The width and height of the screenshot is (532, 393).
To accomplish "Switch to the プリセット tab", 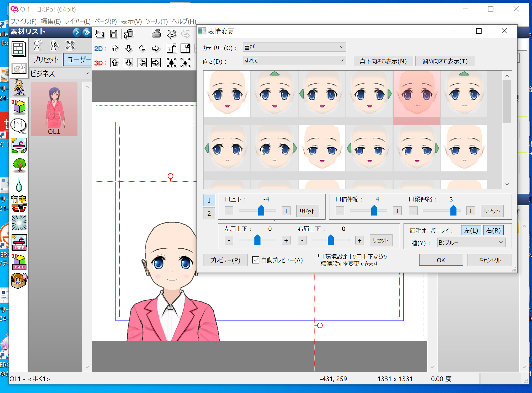I will (46, 60).
